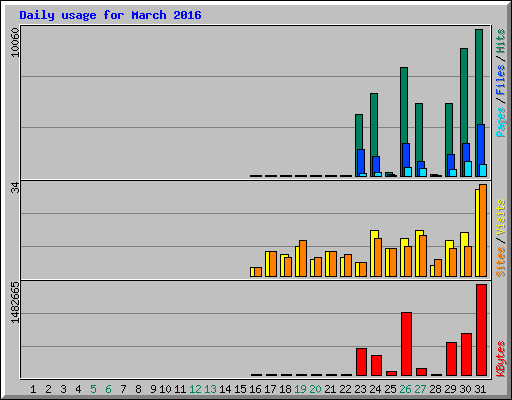This screenshot has width=512, height=400.
Task: Click green weekend day label 5
Action: click(93, 389)
